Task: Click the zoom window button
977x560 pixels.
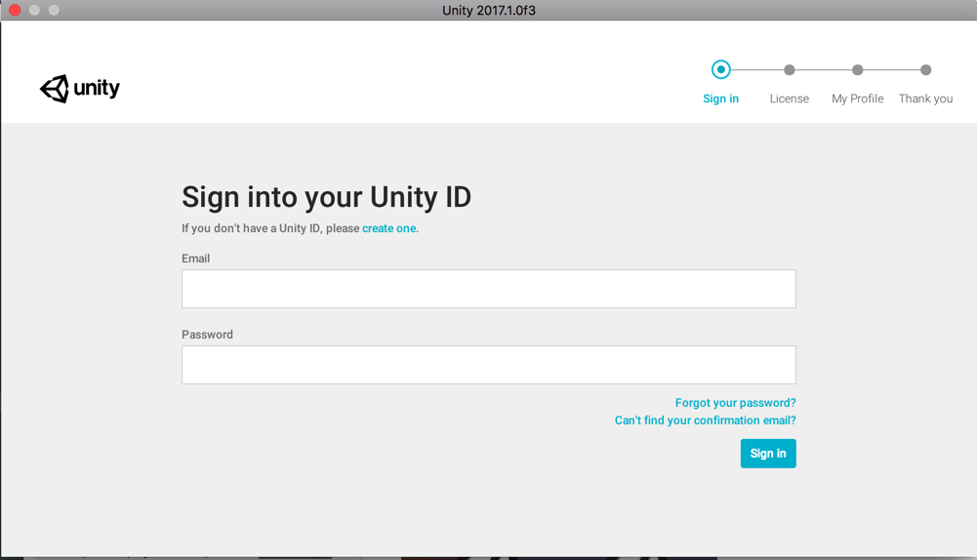Action: [x=55, y=10]
